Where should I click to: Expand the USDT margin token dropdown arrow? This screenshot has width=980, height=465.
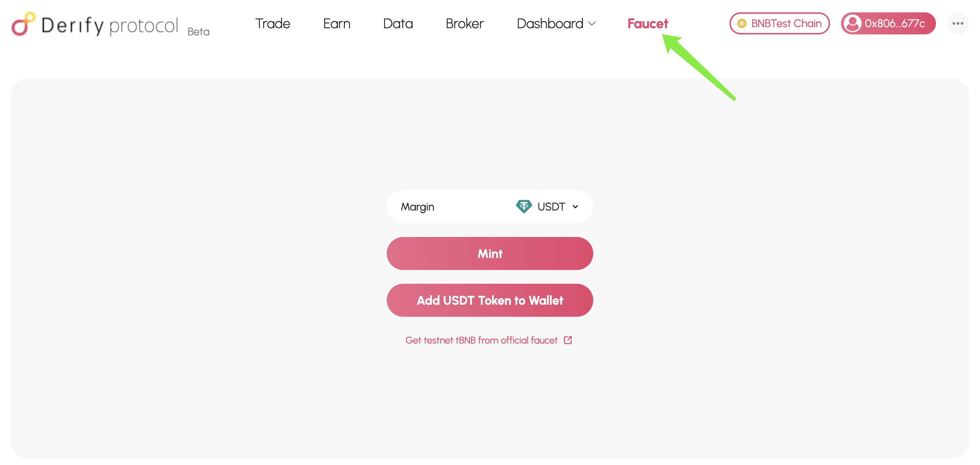575,207
